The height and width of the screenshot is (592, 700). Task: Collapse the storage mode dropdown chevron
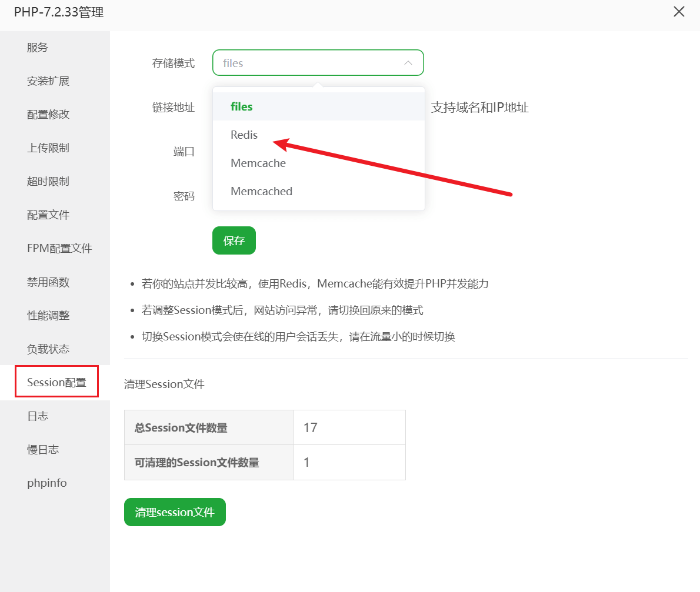tap(408, 63)
